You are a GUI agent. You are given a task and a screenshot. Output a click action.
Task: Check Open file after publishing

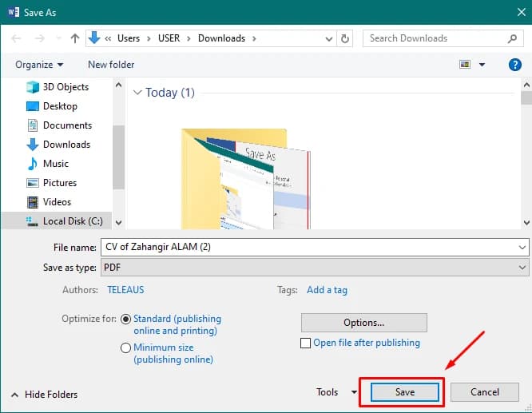click(305, 343)
